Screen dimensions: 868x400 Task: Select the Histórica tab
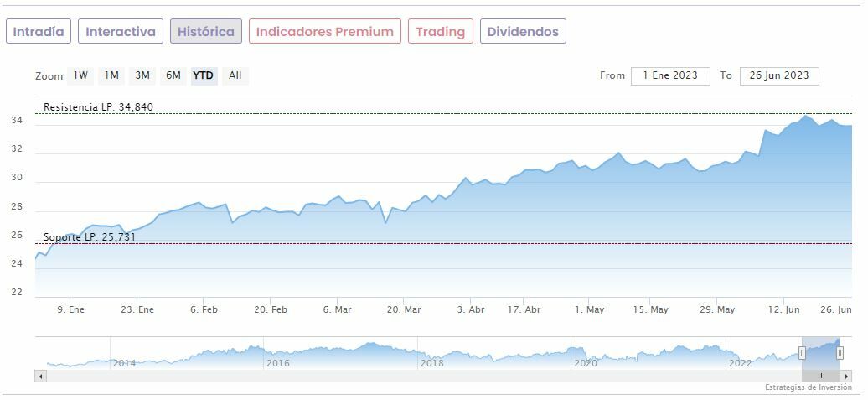[206, 32]
